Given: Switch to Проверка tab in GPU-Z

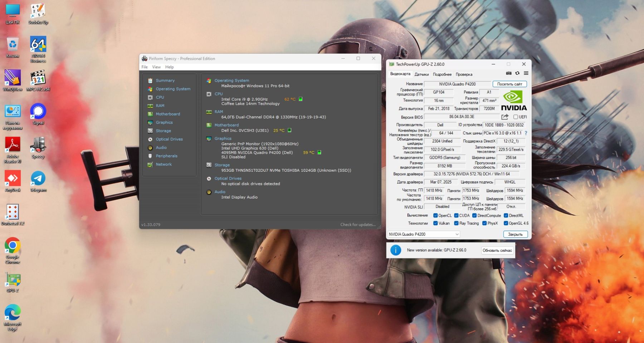Looking at the screenshot, I should [x=464, y=74].
